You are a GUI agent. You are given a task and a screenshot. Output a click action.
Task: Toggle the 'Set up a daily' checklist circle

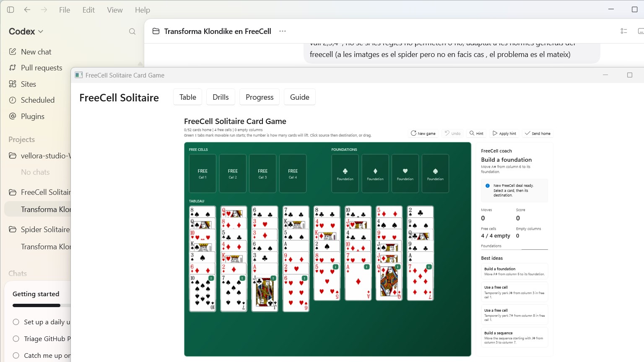(16, 322)
